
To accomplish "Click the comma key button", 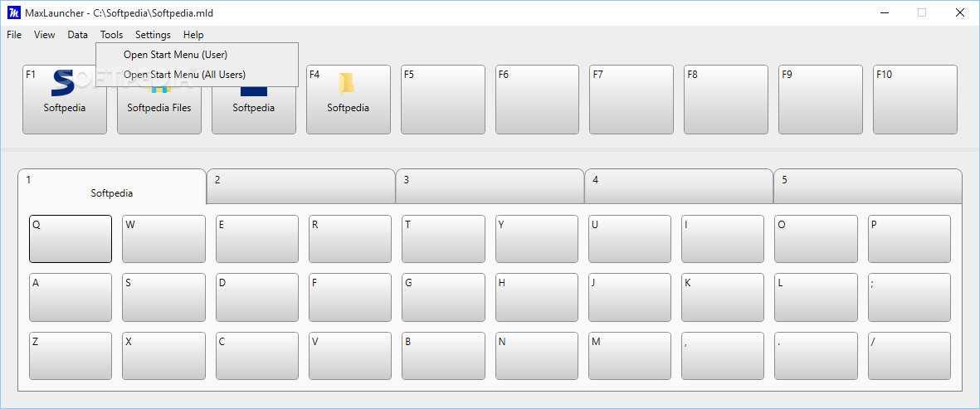I will click(x=723, y=356).
